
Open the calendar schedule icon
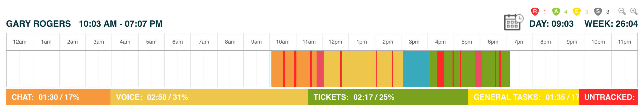tap(513, 22)
